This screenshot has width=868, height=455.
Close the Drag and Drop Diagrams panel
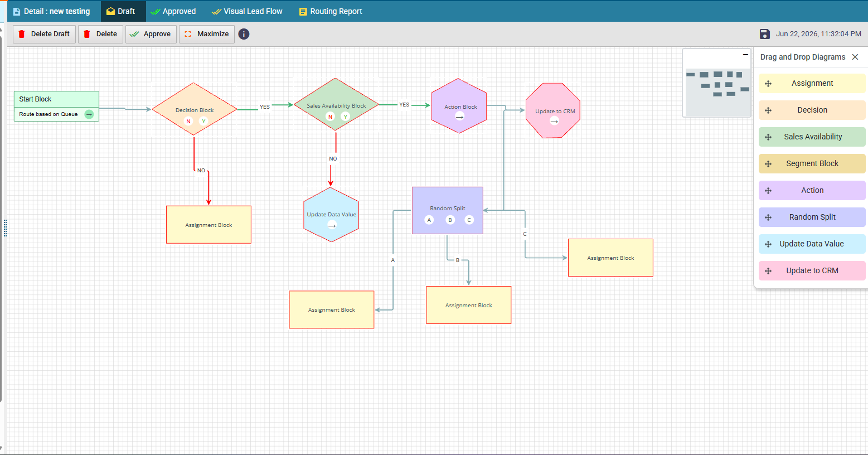pos(855,57)
